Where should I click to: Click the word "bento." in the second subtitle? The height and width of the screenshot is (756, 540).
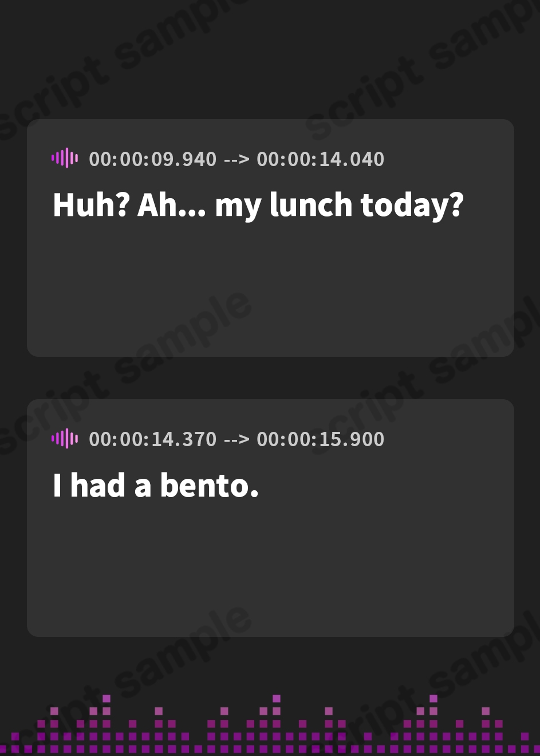pyautogui.click(x=209, y=486)
